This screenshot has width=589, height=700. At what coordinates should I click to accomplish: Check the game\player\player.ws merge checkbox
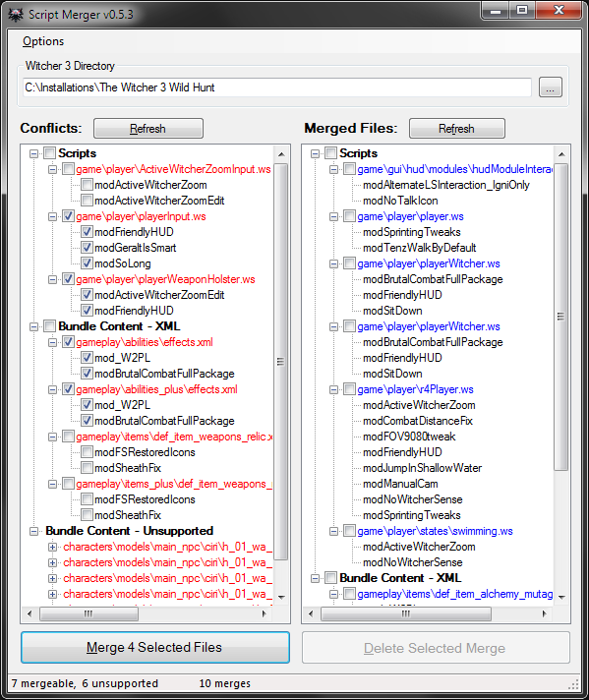350,216
